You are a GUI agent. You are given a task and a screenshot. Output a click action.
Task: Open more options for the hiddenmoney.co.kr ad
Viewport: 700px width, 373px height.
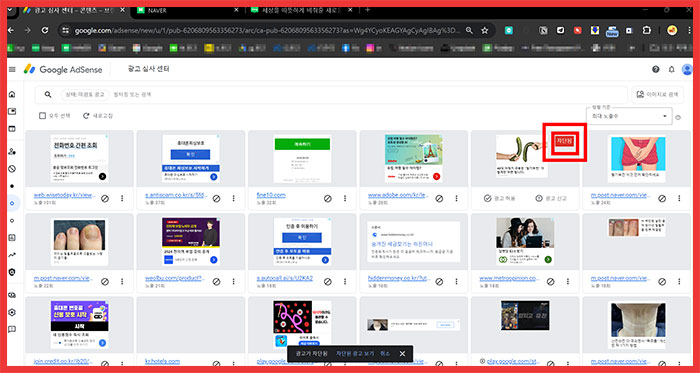tap(456, 282)
